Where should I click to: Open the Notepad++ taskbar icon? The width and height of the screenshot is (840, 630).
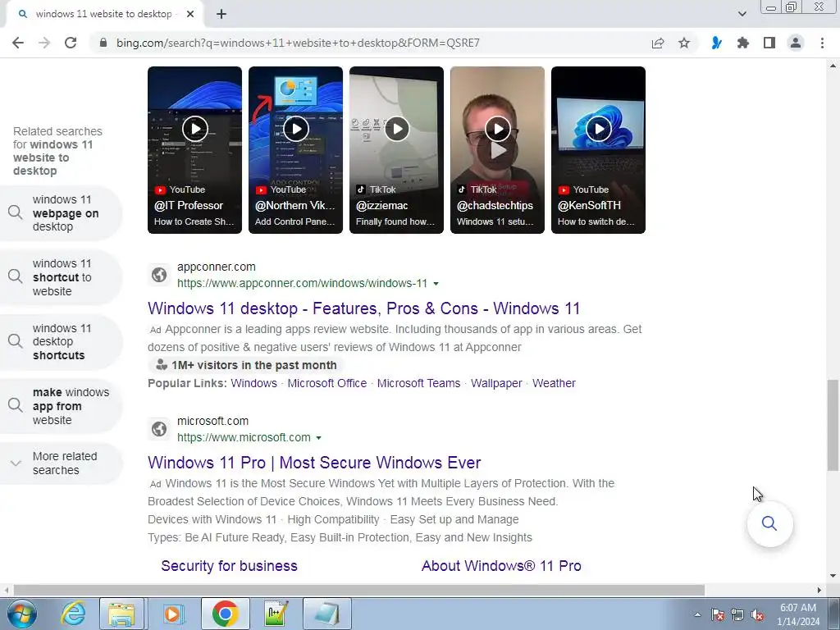click(x=276, y=614)
